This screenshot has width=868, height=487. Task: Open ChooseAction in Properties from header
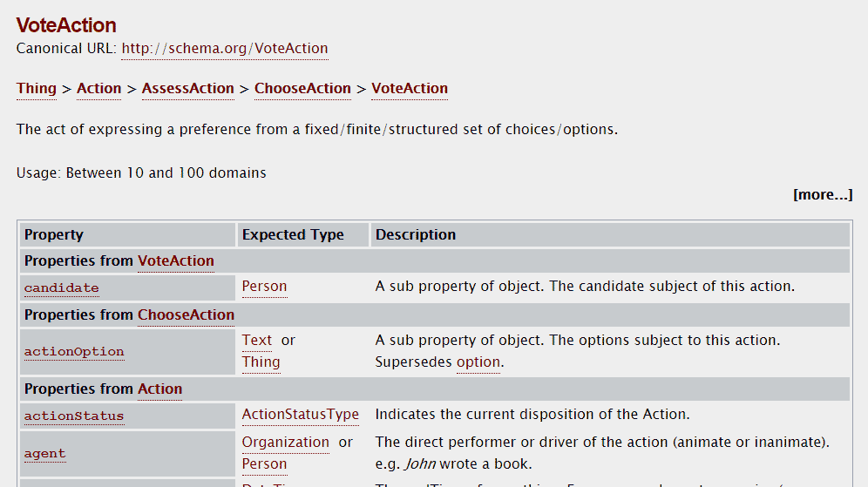pyautogui.click(x=186, y=315)
